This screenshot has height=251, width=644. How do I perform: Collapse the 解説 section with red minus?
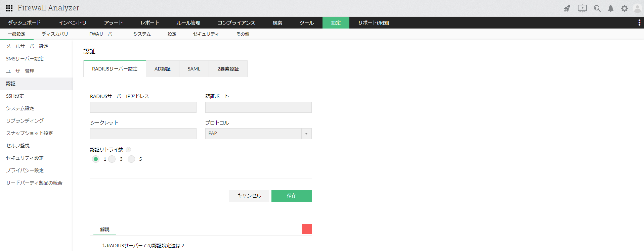coord(306,229)
